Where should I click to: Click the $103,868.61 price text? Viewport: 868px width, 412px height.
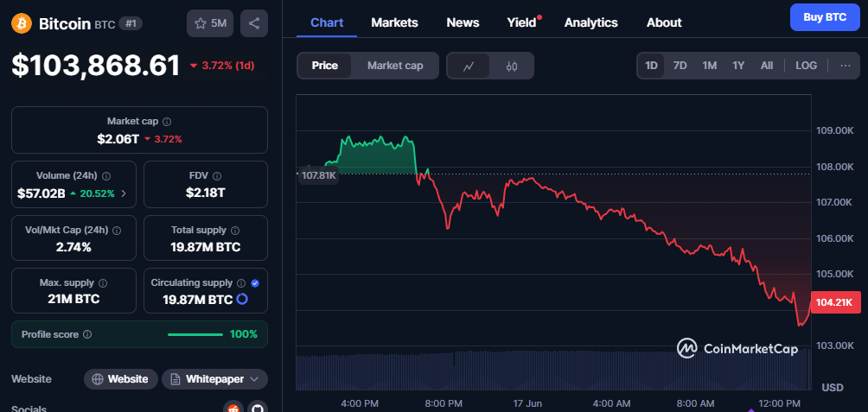tap(96, 66)
